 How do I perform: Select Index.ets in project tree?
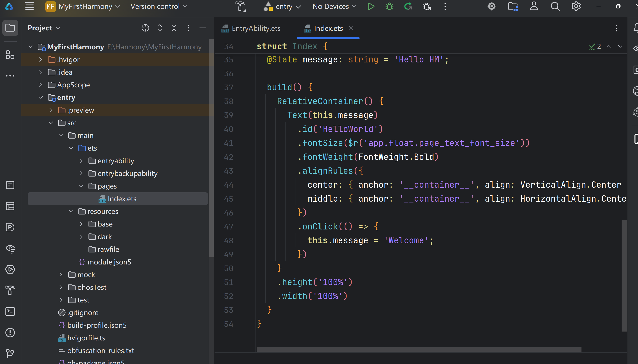tap(118, 199)
